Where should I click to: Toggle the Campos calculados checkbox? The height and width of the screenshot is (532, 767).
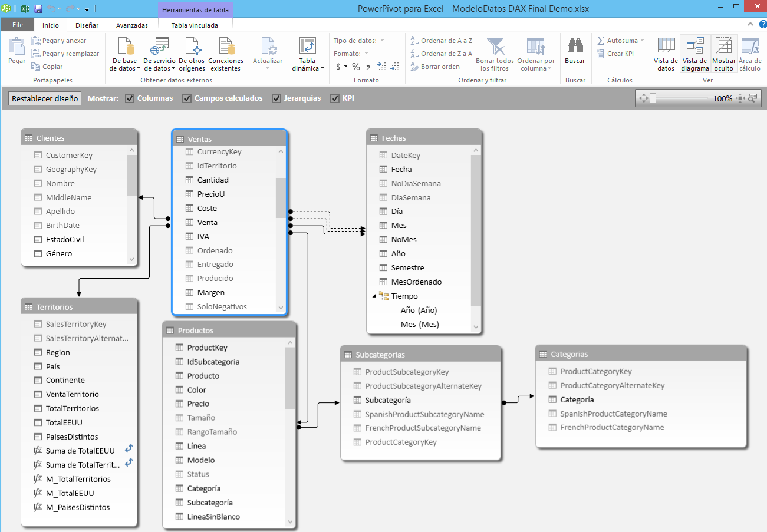(187, 98)
